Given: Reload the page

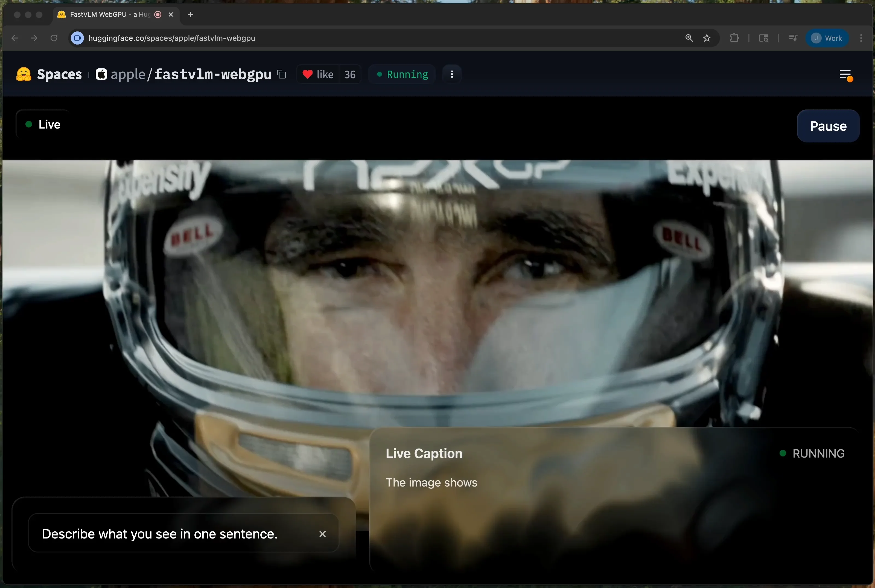Looking at the screenshot, I should pos(54,38).
